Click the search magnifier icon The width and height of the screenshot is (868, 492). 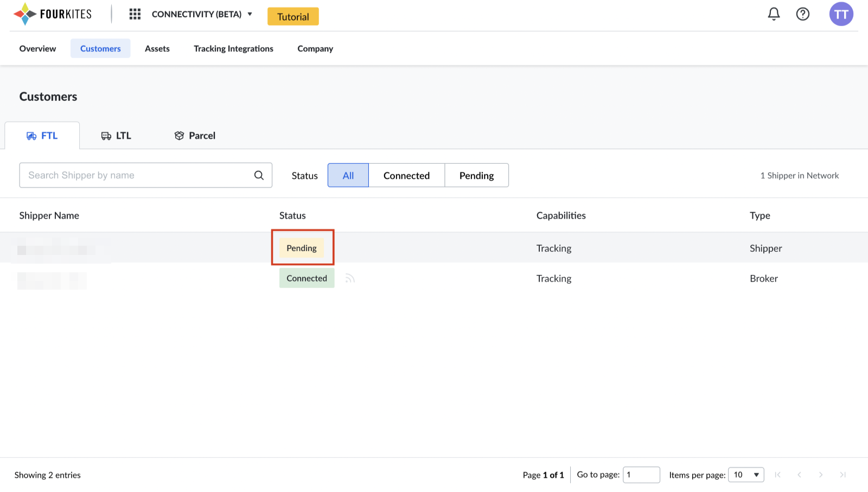259,175
